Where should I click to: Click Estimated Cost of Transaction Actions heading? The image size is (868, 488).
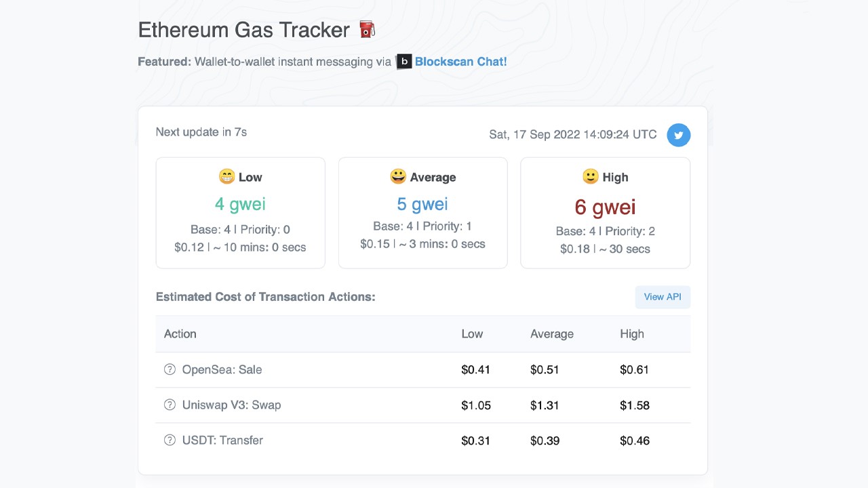pos(265,297)
